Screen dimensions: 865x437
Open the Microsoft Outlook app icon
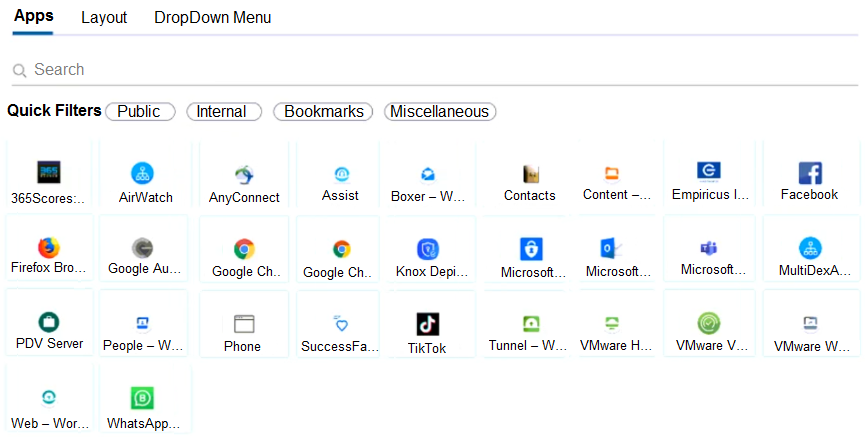[611, 248]
